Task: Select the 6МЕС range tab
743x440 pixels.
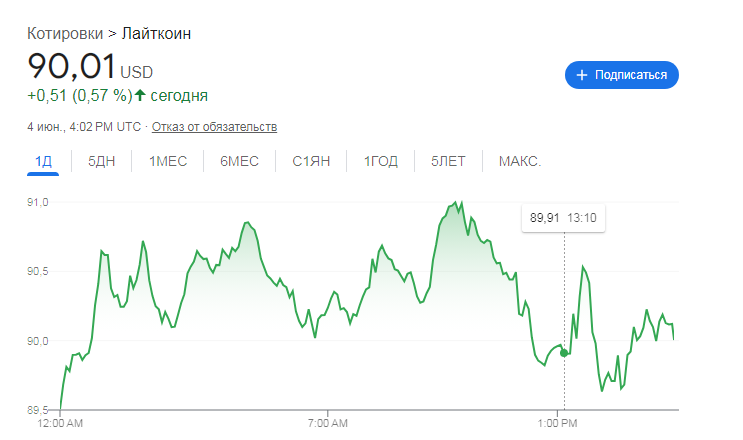Action: 239,162
